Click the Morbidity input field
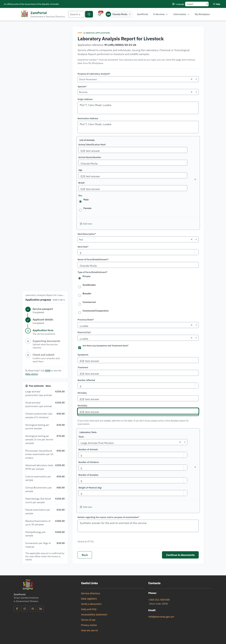The width and height of the screenshot is (226, 644). (x=138, y=411)
